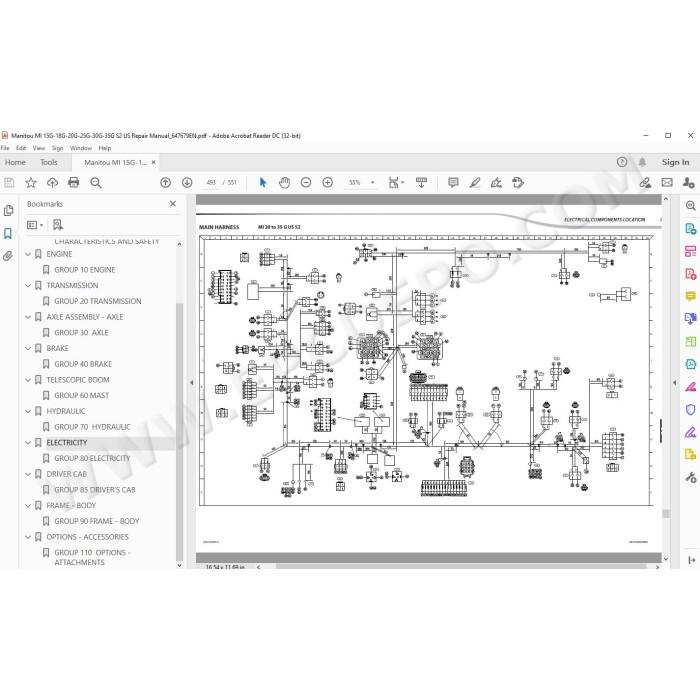This screenshot has width=700, height=700.
Task: Close the Manitou MI 15G document tab
Action: (154, 162)
